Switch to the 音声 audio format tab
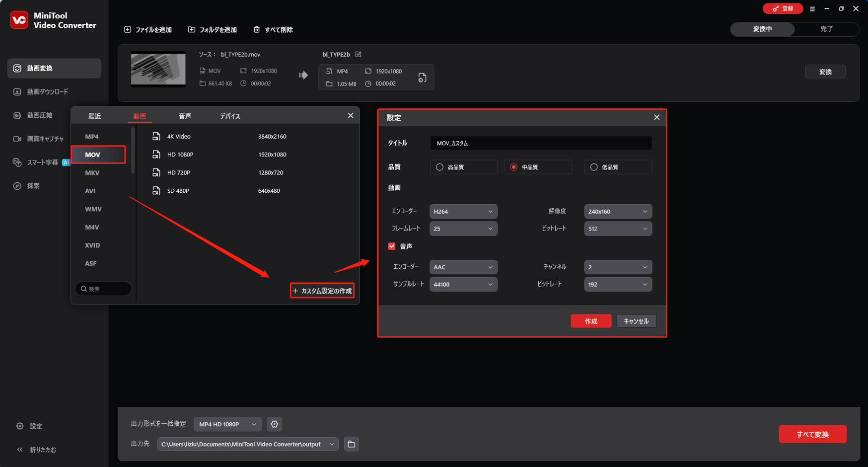The image size is (868, 467). point(184,115)
